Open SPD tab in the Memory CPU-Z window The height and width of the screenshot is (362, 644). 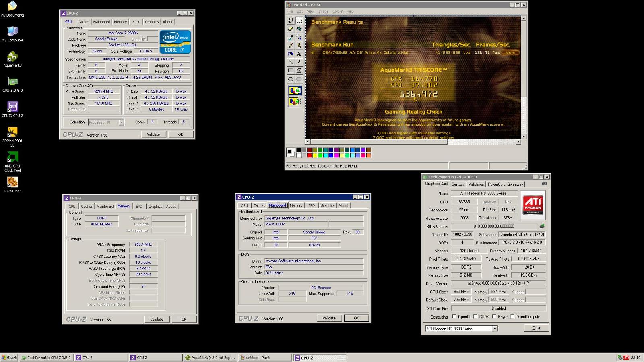(139, 206)
